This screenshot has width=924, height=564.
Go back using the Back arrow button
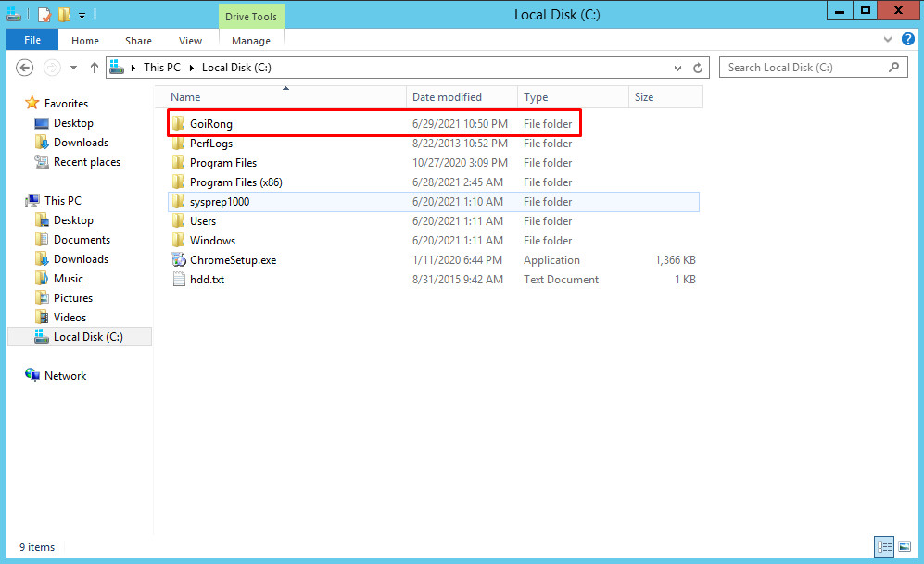tap(25, 68)
